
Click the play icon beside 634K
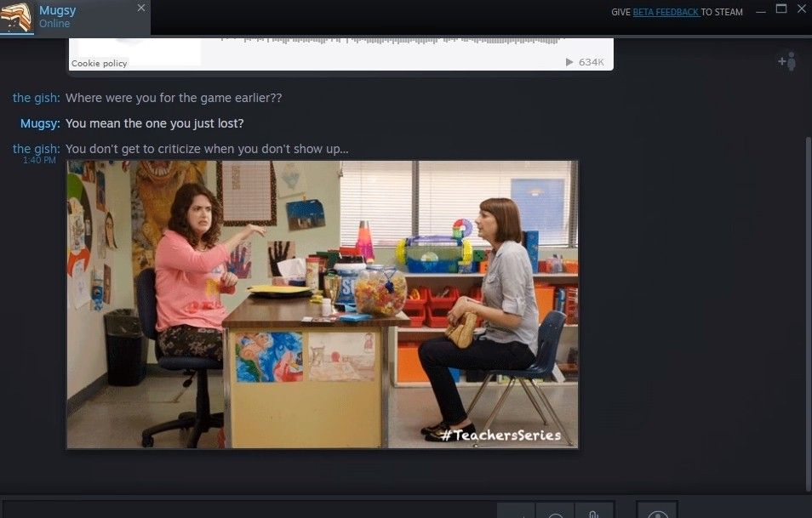tap(569, 62)
